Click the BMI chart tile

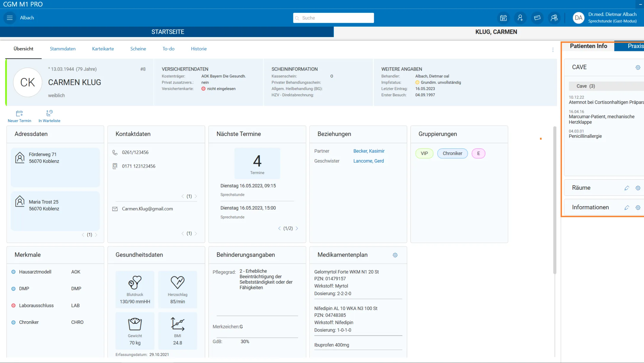click(178, 331)
